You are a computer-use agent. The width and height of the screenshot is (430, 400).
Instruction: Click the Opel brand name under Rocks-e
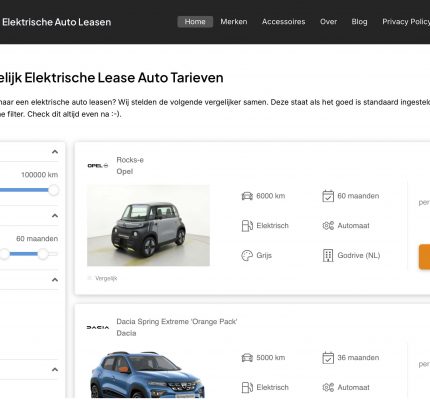click(125, 171)
